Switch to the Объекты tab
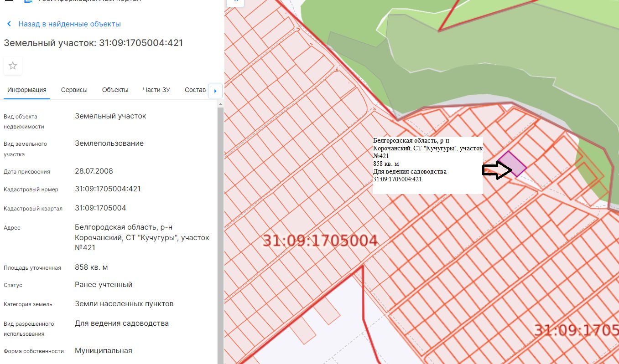Screen dimensions: 619x364 115,90
